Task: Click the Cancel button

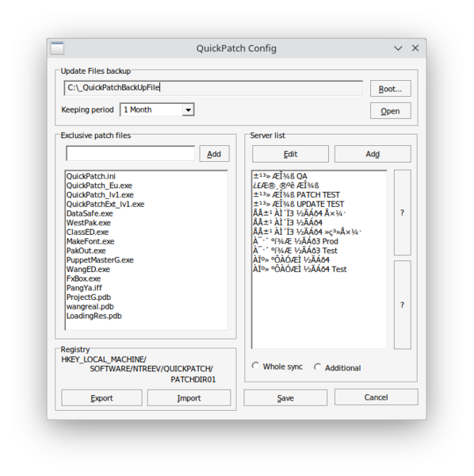Action: tap(376, 397)
